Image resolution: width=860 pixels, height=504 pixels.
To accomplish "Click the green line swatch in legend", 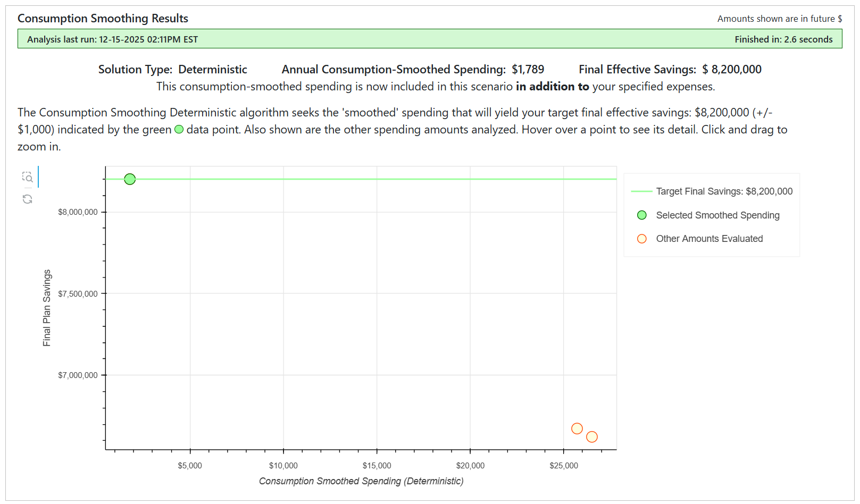I will click(x=641, y=191).
